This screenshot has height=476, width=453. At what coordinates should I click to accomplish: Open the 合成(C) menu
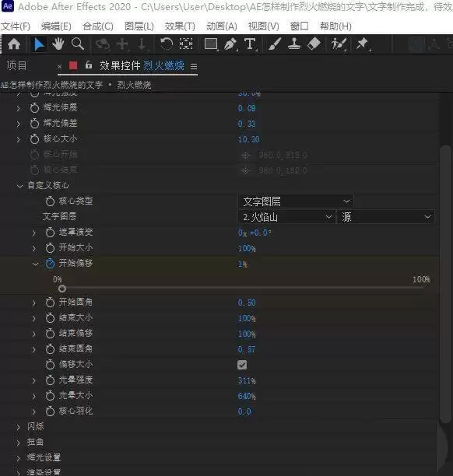pyautogui.click(x=98, y=26)
